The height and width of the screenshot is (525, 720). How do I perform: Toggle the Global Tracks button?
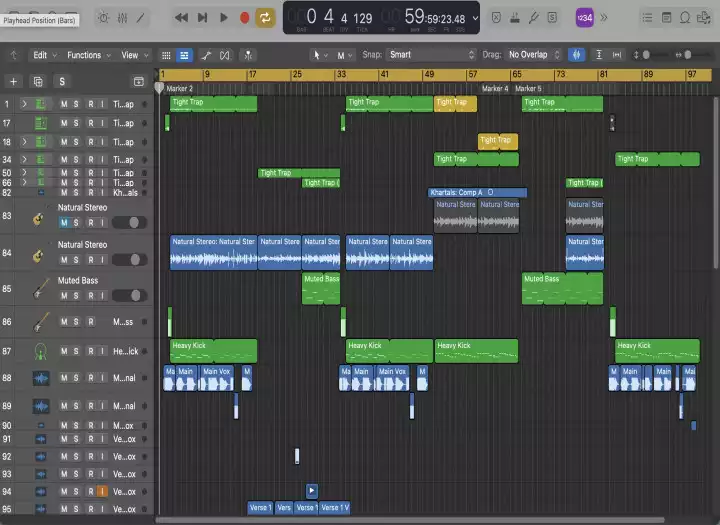(139, 82)
